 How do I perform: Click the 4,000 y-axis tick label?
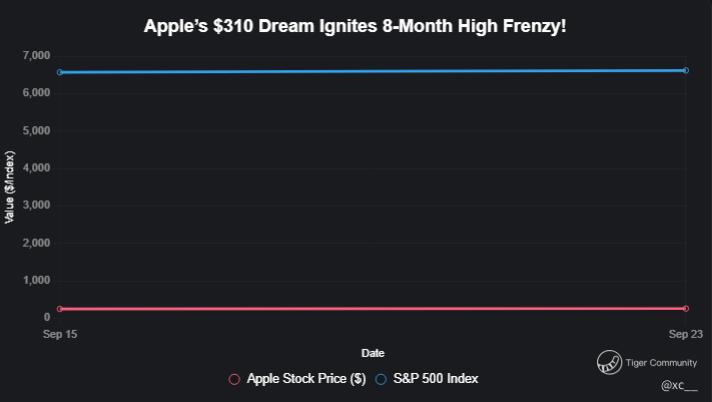pos(35,168)
